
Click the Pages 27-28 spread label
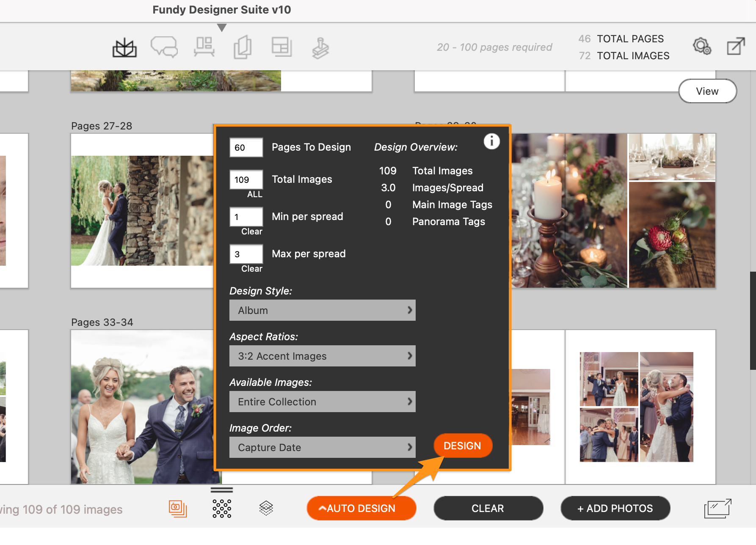click(x=102, y=126)
